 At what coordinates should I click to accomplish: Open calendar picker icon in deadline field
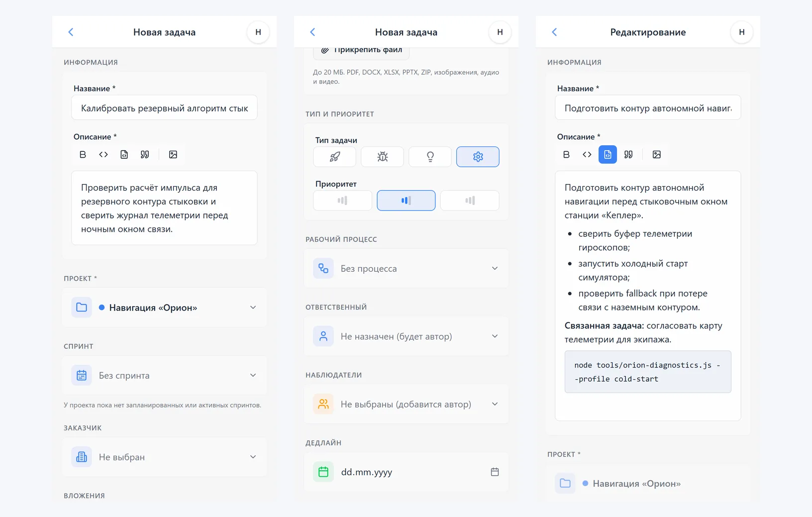(495, 472)
